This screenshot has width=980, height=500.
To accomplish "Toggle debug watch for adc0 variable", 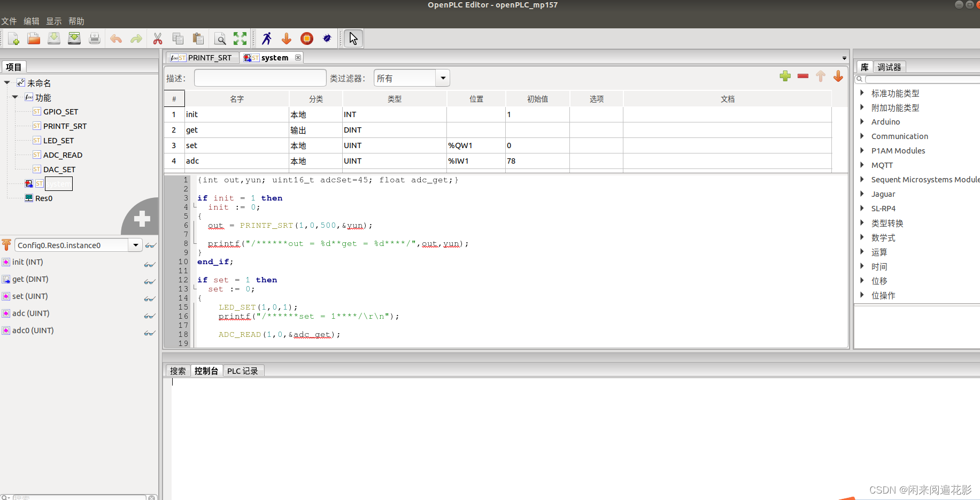I will pos(149,333).
